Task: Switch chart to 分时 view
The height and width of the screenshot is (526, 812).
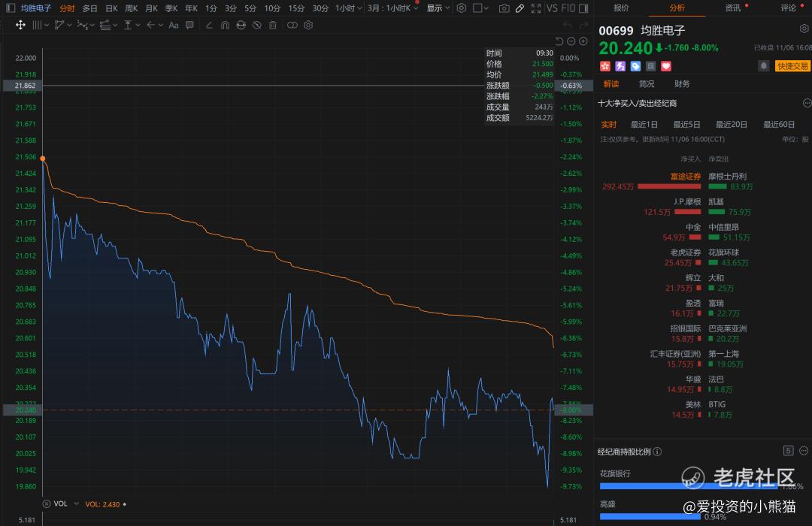Action: tap(67, 8)
